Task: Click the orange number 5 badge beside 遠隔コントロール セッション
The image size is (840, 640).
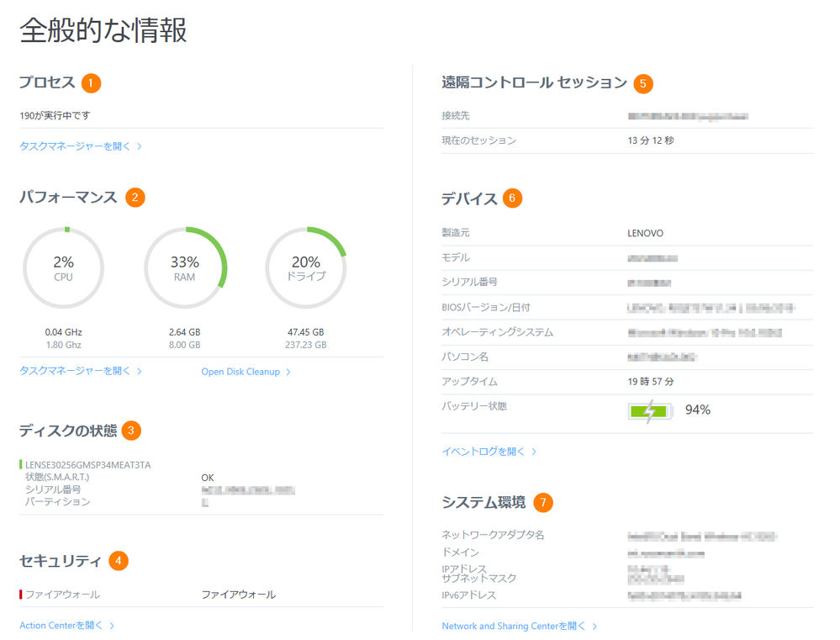Action: tap(643, 83)
